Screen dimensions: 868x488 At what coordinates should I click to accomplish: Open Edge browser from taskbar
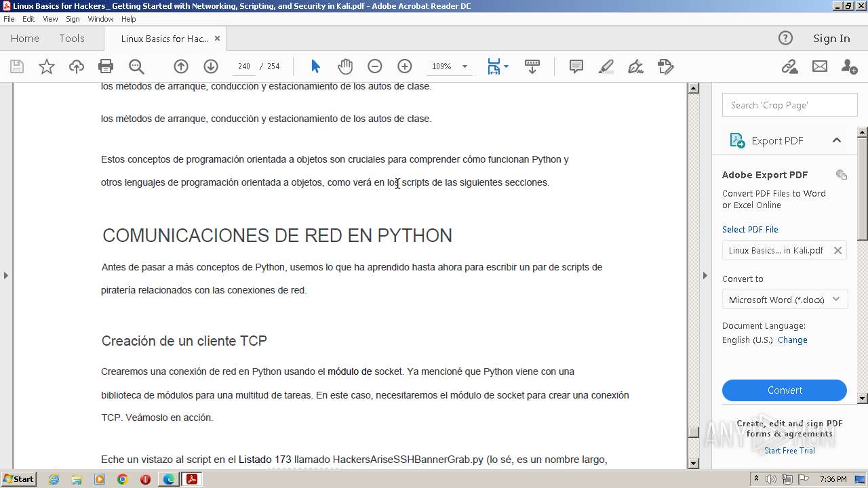(x=168, y=479)
